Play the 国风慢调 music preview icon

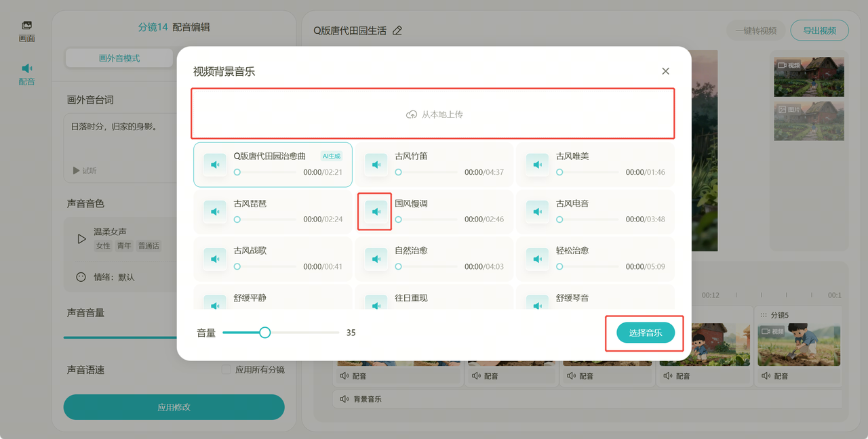pos(376,212)
